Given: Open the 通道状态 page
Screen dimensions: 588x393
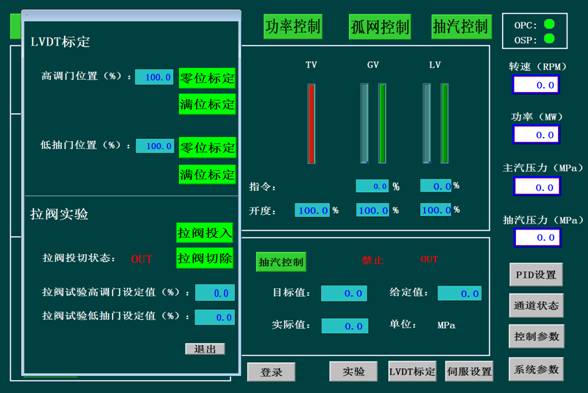Looking at the screenshot, I should 536,306.
